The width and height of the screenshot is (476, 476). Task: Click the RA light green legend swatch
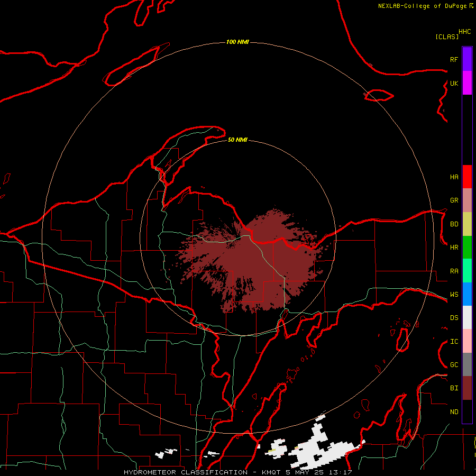click(467, 270)
